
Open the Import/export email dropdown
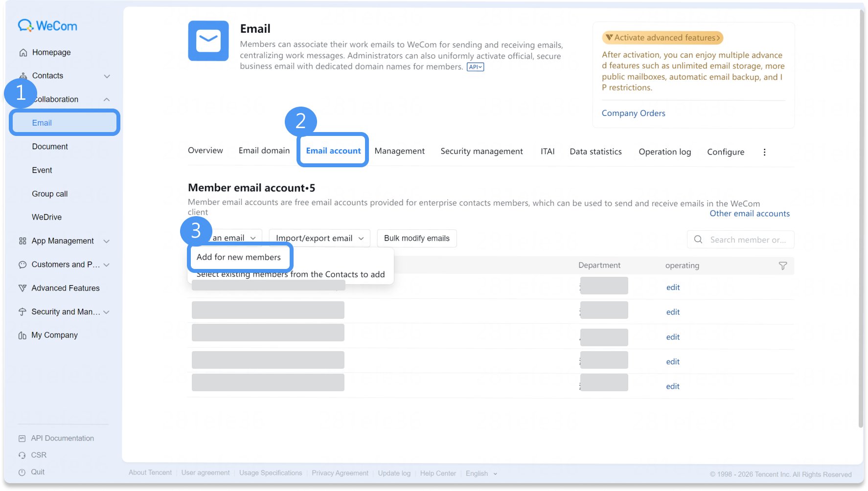coord(320,238)
